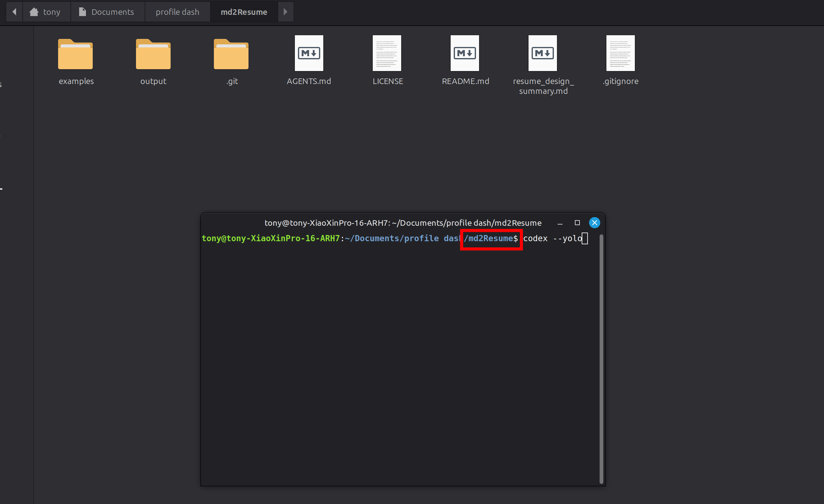Select the .gitignore file icon
The height and width of the screenshot is (504, 824).
[x=621, y=53]
